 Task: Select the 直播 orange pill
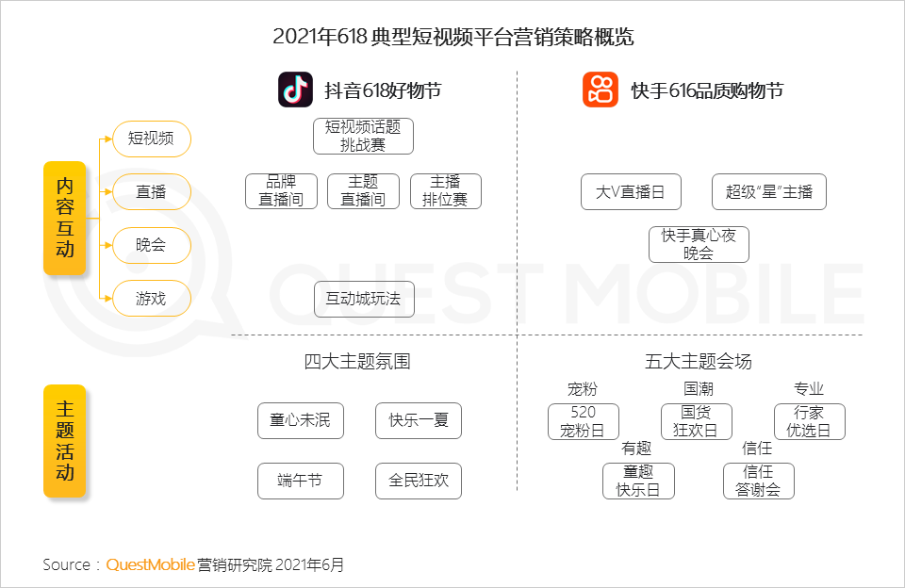151,191
